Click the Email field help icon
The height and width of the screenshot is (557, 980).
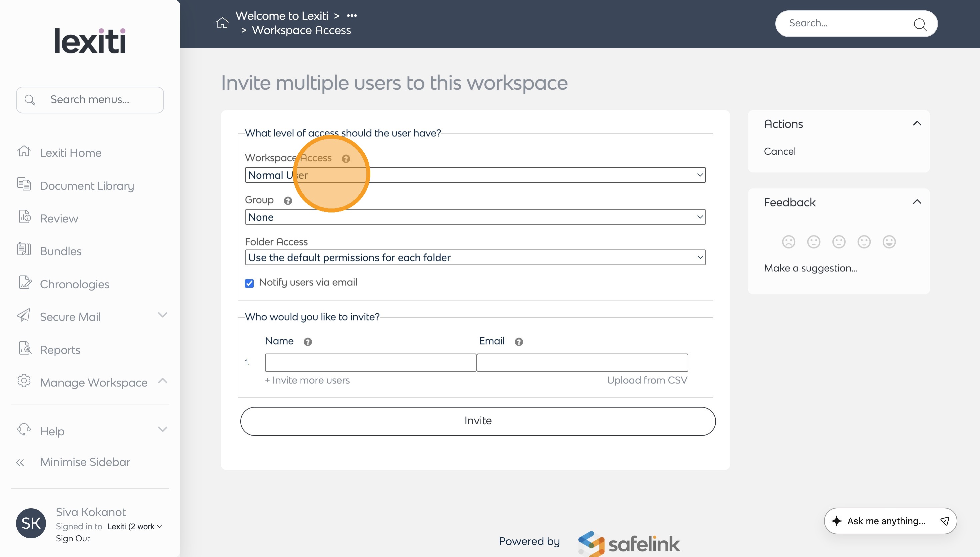[x=518, y=342]
